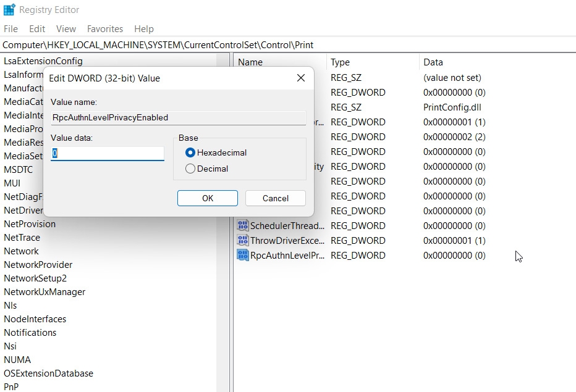
Task: Select the NodeInterfaces key
Action: click(x=35, y=319)
